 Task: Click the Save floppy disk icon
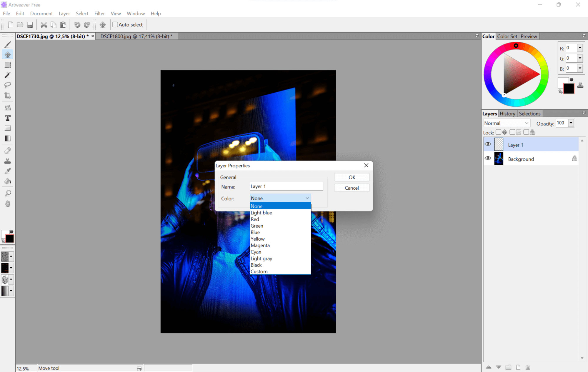coord(30,25)
